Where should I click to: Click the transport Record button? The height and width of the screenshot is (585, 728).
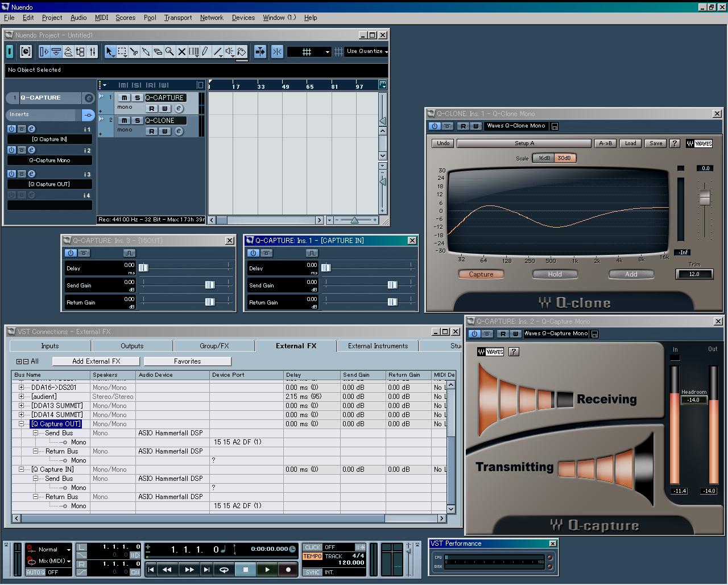(288, 569)
